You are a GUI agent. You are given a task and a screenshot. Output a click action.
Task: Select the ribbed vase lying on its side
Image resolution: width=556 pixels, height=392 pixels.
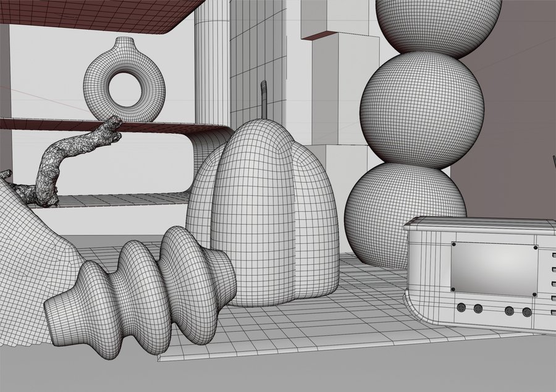(x=140, y=293)
